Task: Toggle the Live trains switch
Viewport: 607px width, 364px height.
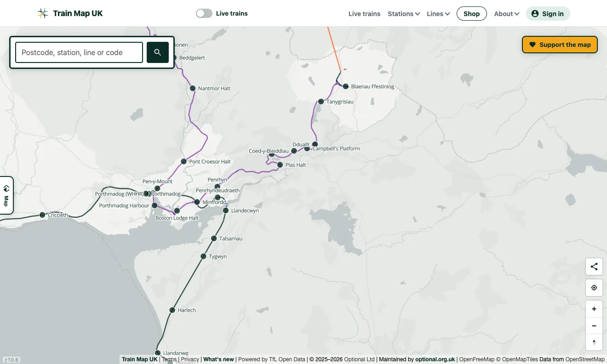Action: click(204, 13)
